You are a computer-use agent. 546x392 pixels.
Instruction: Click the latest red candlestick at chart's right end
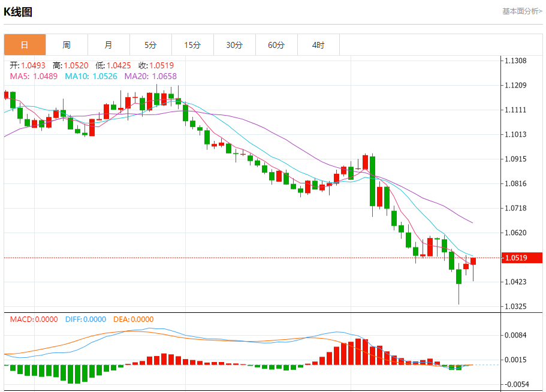pos(473,262)
